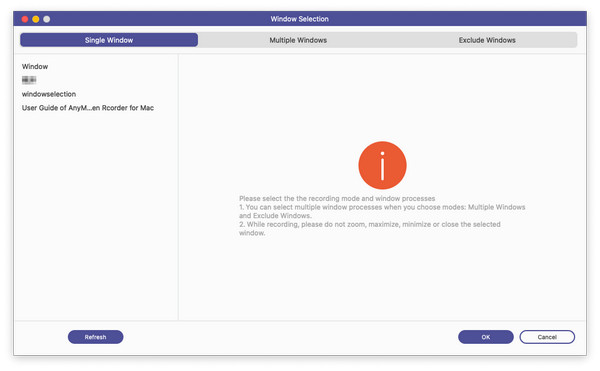The width and height of the screenshot is (600, 371).
Task: Confirm with the OK button
Action: click(486, 337)
